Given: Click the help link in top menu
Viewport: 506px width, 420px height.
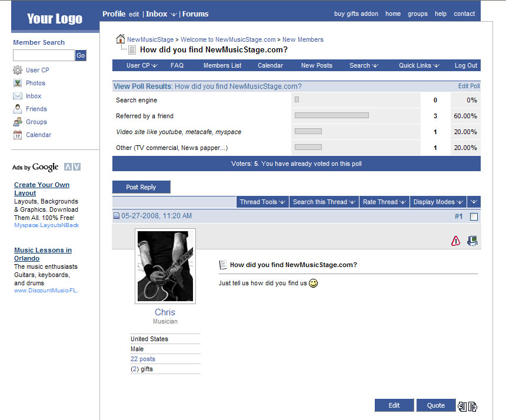Looking at the screenshot, I should click(x=441, y=14).
